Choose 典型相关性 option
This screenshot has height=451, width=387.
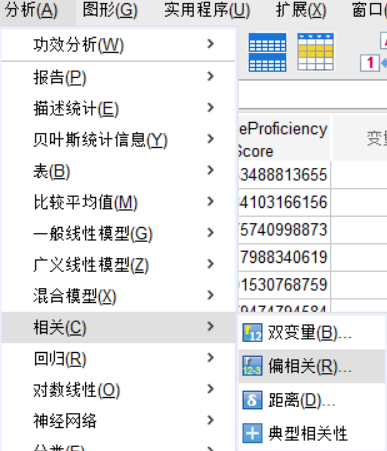312,433
